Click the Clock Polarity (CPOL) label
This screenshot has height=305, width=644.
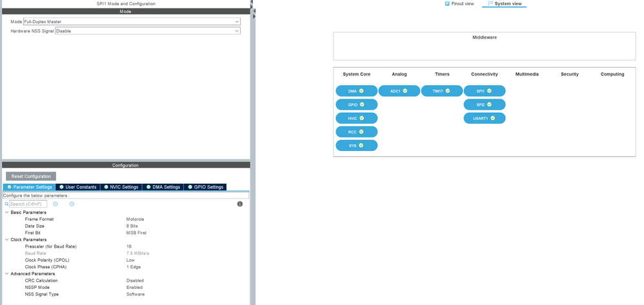tap(46, 261)
